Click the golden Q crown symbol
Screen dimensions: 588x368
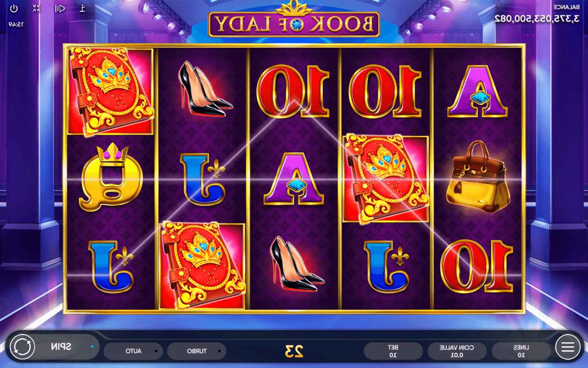click(111, 177)
